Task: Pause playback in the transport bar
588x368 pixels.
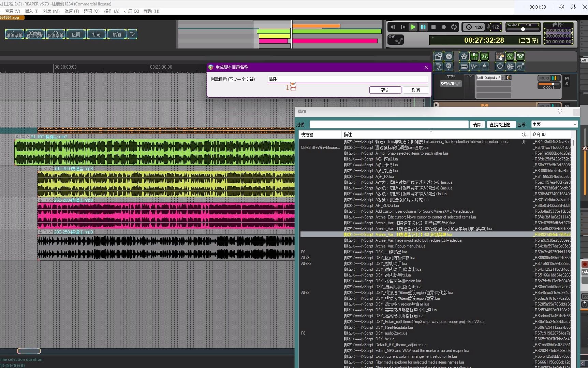Action: [423, 27]
